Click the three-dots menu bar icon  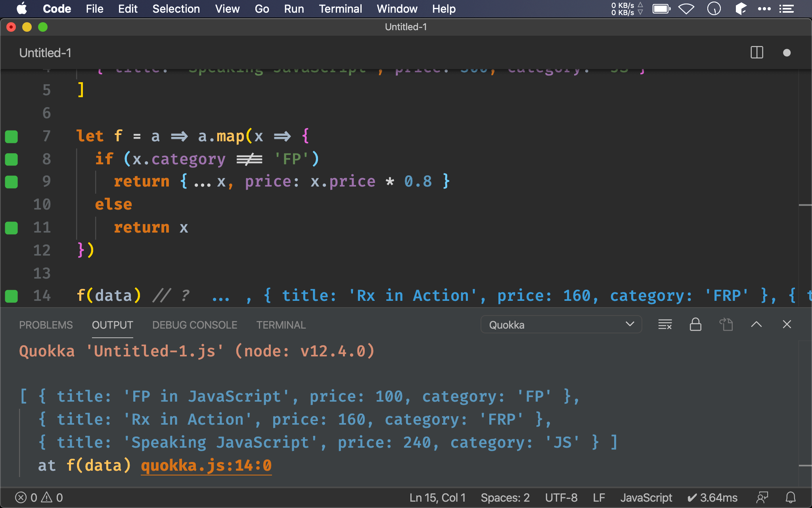tap(764, 9)
